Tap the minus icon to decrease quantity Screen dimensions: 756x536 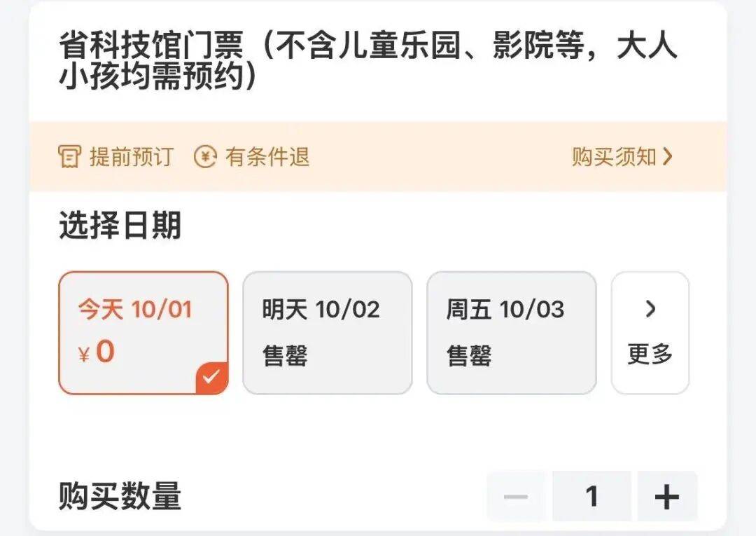(517, 496)
